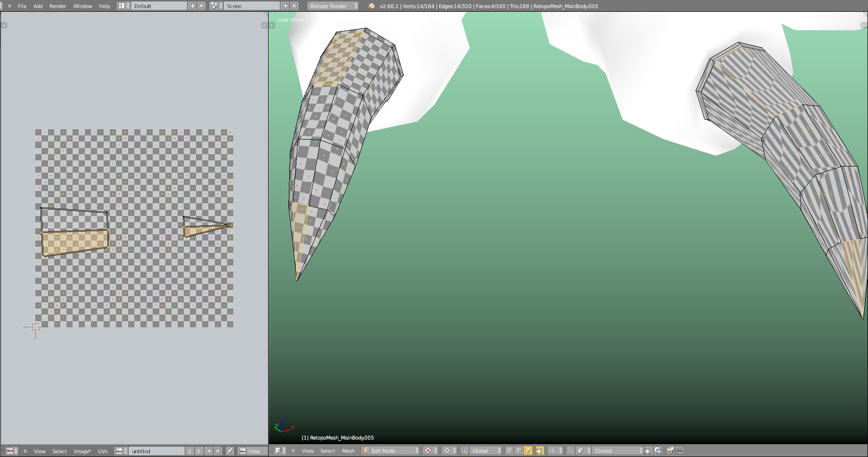Open the Blender Render engine dropdown
Screen dimensions: 868x457
click(x=333, y=6)
